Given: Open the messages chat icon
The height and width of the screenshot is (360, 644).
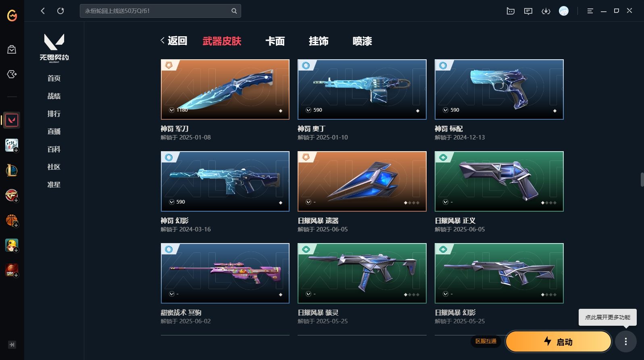Looking at the screenshot, I should click(x=528, y=11).
